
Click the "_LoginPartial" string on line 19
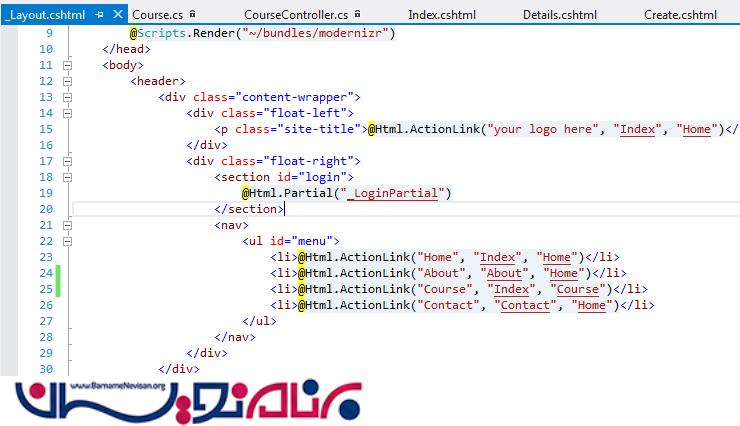[397, 193]
